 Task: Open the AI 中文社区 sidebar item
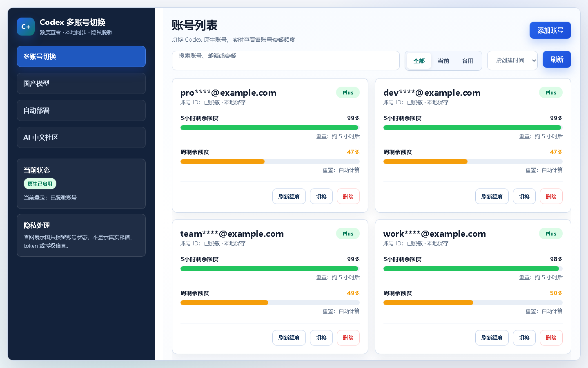point(81,137)
